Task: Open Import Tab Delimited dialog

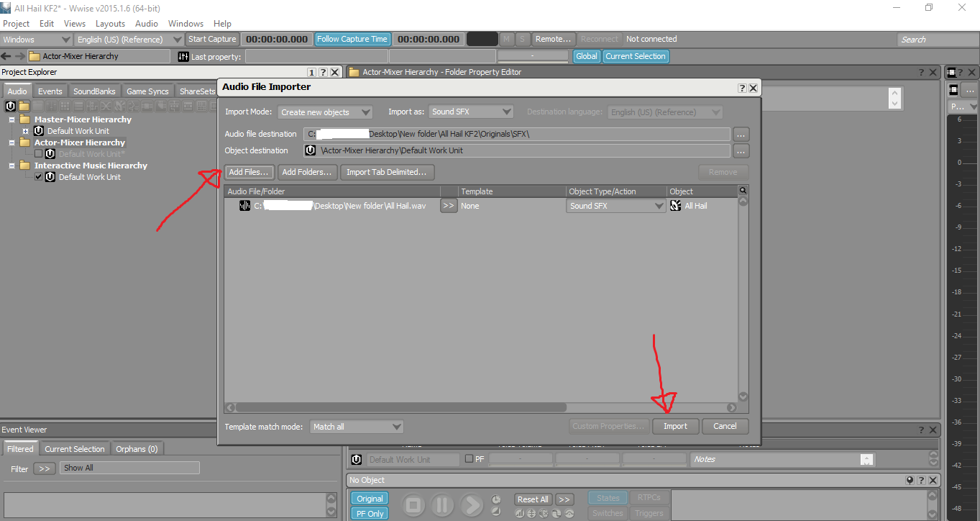Action: [x=387, y=172]
